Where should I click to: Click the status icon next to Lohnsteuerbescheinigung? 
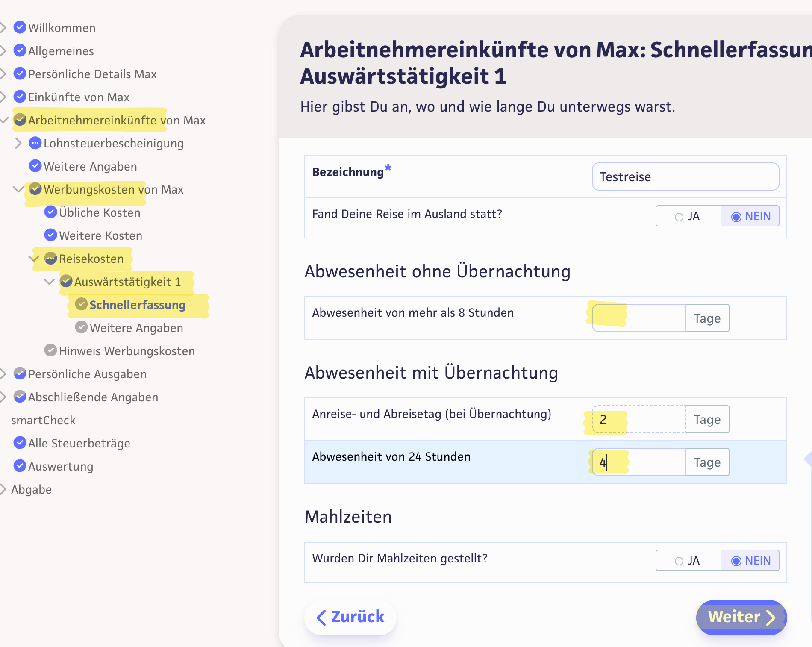[35, 143]
